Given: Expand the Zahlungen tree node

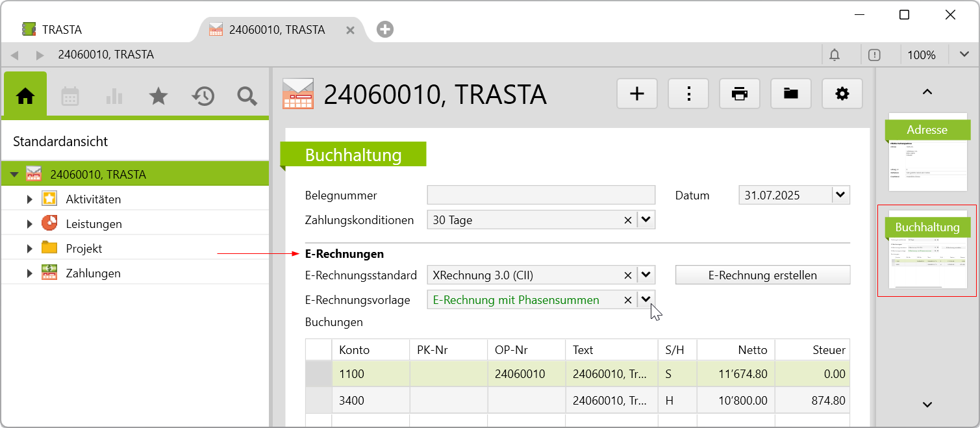Looking at the screenshot, I should (x=29, y=273).
